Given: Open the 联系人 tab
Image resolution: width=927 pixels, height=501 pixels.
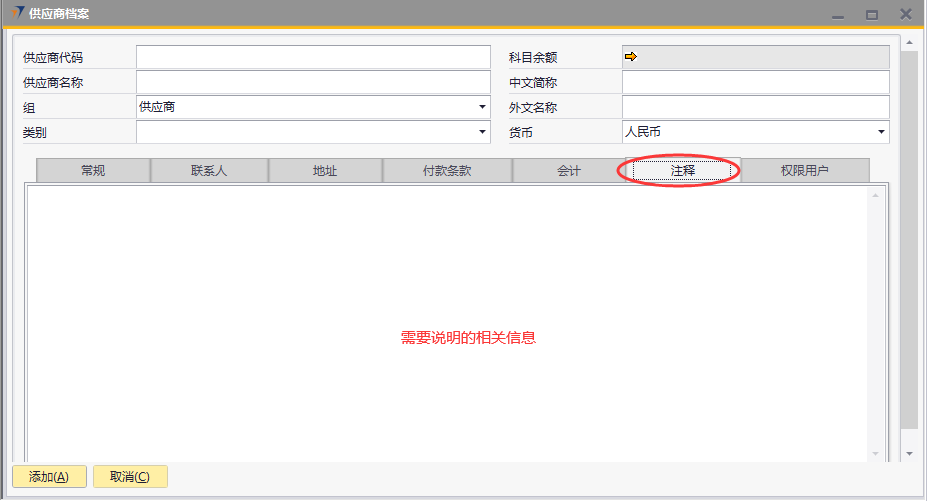Looking at the screenshot, I should click(209, 171).
